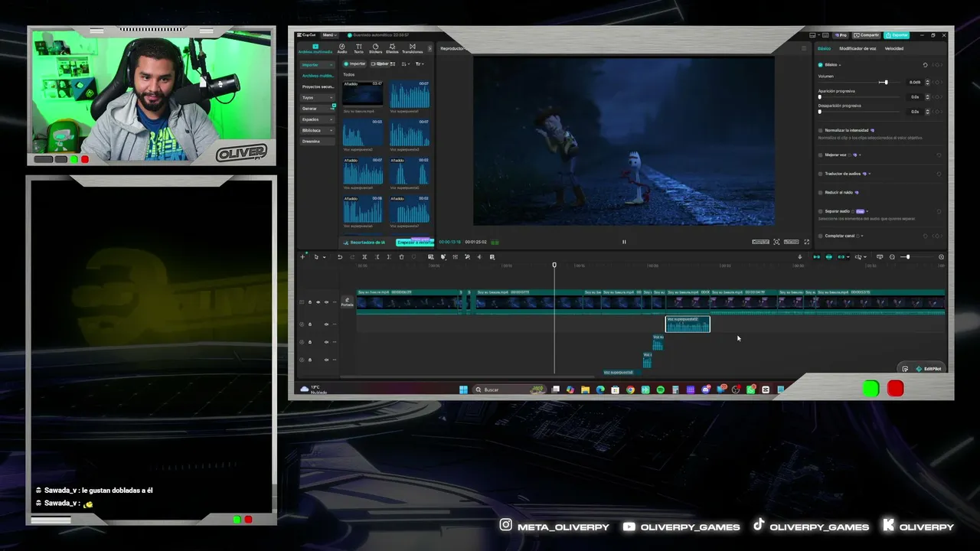Screen dimensions: 980x551
Task: Open the Transiciones tab
Action: tap(412, 49)
